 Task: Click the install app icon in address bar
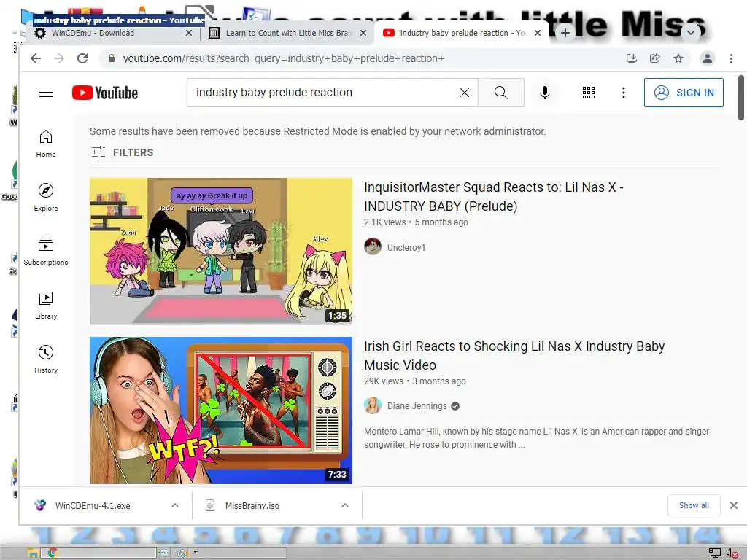click(x=632, y=58)
